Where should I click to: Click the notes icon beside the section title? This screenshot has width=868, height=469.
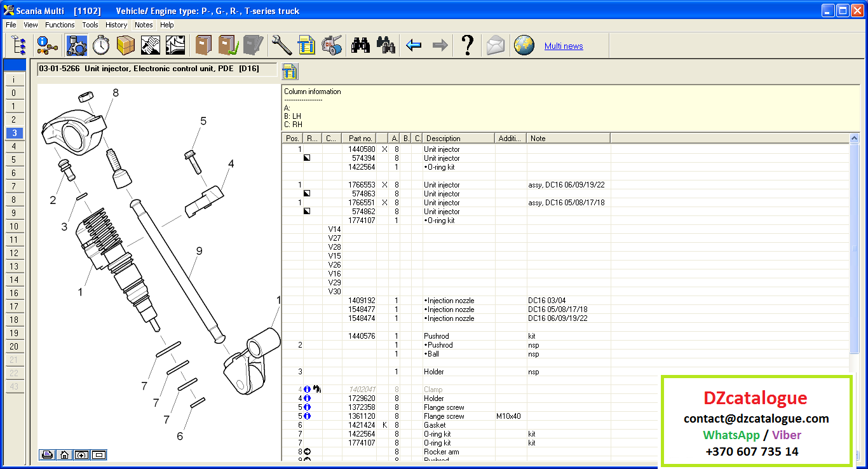pos(290,72)
